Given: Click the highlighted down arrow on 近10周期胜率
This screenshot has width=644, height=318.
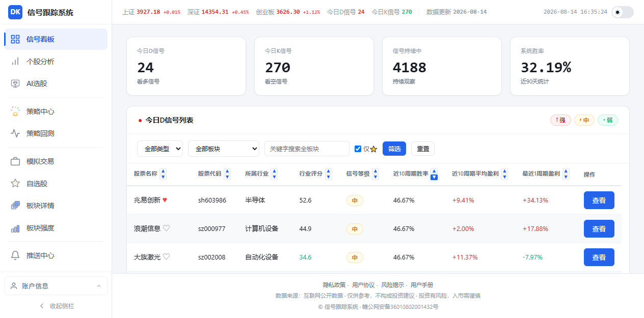Looking at the screenshot, I should tap(434, 177).
